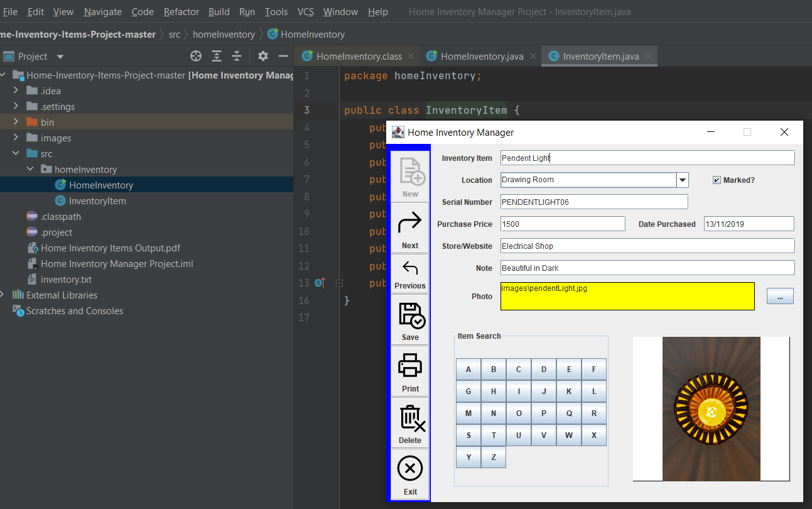Open the Location dropdown list

tap(683, 179)
